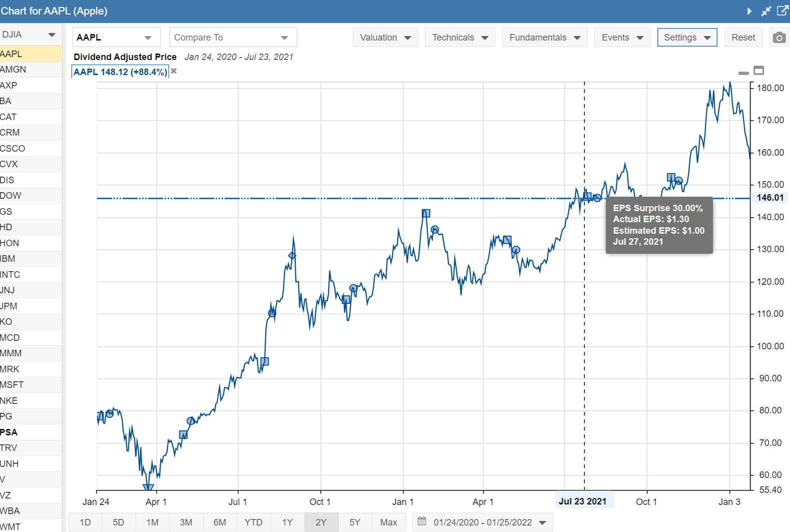
Task: Click the camera snapshot icon
Action: (779, 38)
